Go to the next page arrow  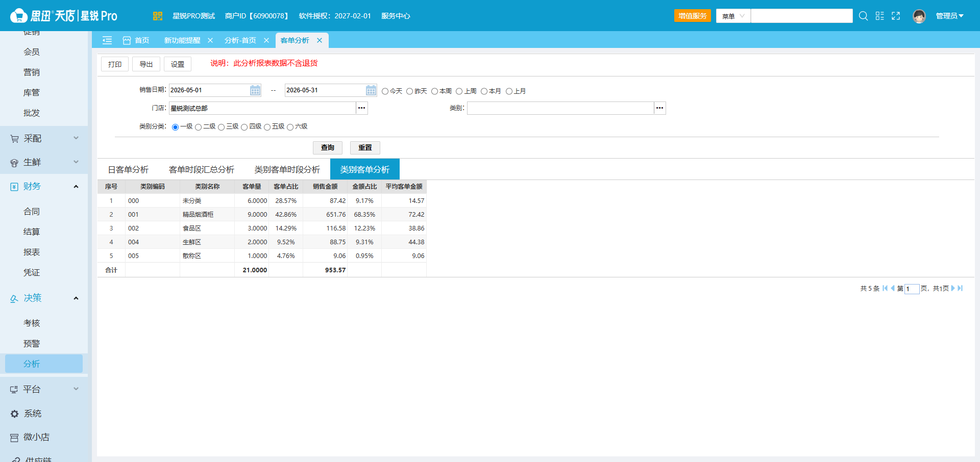coord(952,288)
